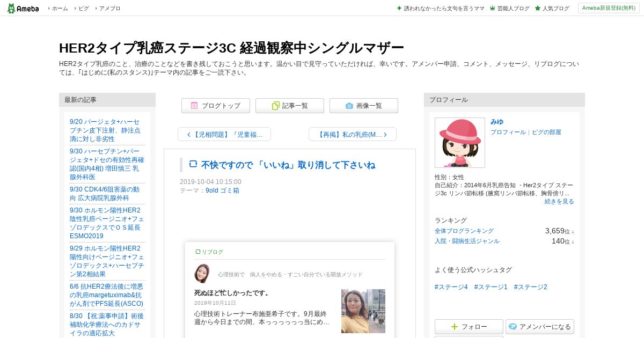644x338 pixels.
Task: Open reblogged blog name 心理技術で 病人をやめる
Action: pos(290,274)
